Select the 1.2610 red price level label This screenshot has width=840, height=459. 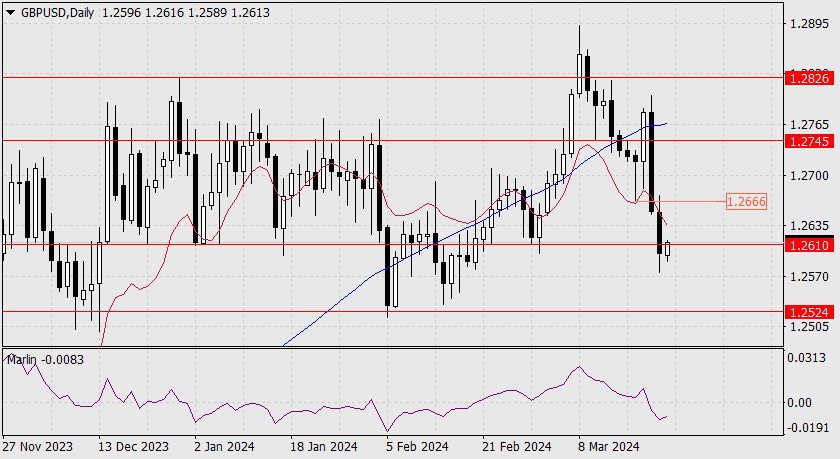(x=809, y=245)
